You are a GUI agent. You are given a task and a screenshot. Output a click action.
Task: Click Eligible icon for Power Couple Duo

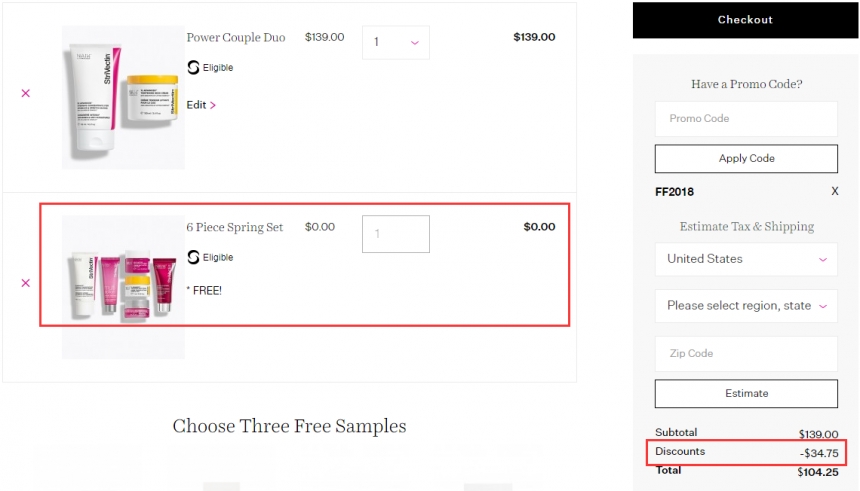click(194, 68)
